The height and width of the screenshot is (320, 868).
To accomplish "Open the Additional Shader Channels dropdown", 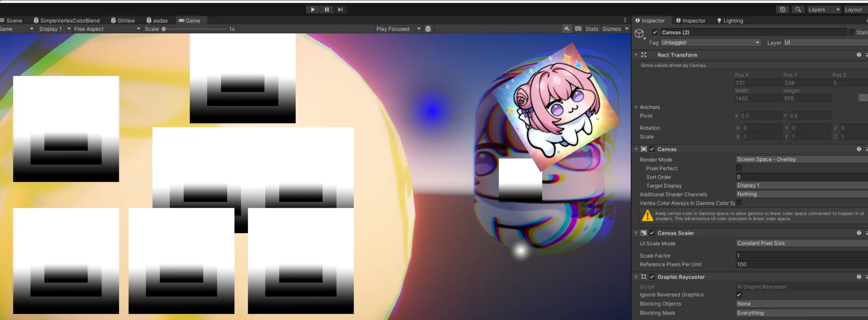I will [802, 194].
